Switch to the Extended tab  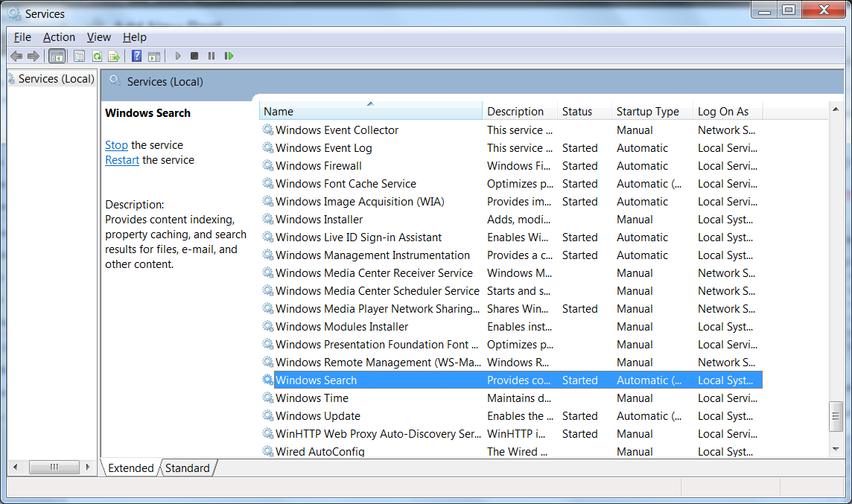[131, 468]
